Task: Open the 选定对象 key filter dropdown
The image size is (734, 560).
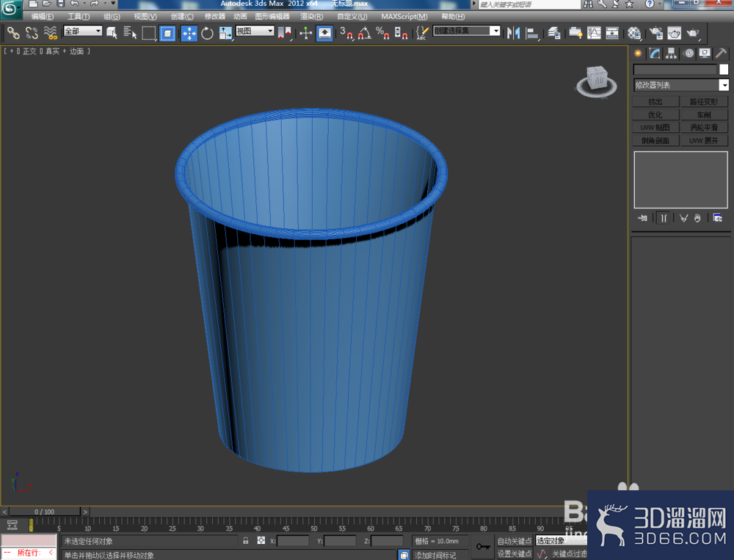Action: 561,541
